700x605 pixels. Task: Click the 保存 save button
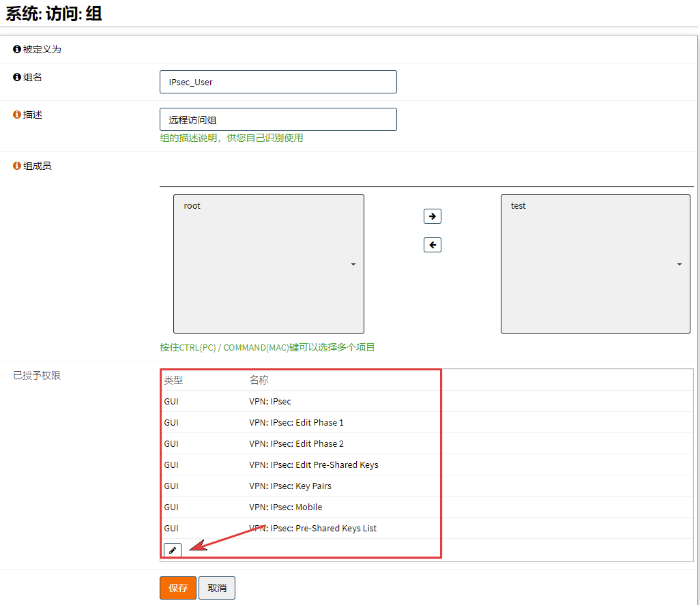coord(178,588)
